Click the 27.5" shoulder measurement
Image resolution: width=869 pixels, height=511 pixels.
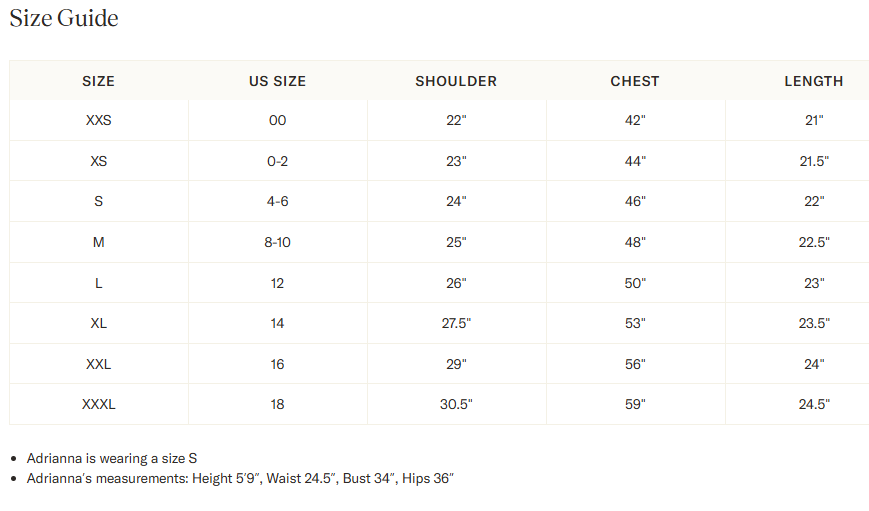(x=456, y=323)
